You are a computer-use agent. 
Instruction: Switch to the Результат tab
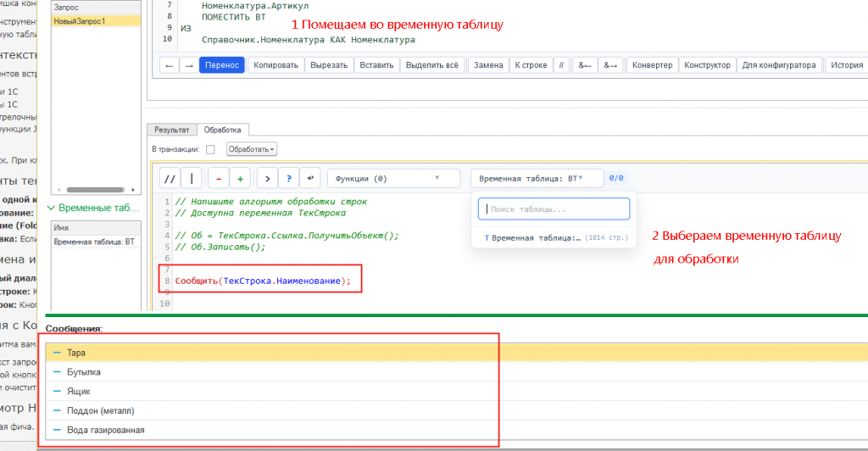(171, 130)
